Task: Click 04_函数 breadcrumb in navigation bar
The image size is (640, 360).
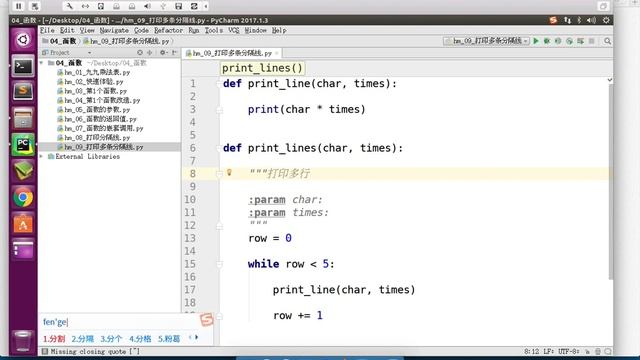Action: pyautogui.click(x=59, y=41)
